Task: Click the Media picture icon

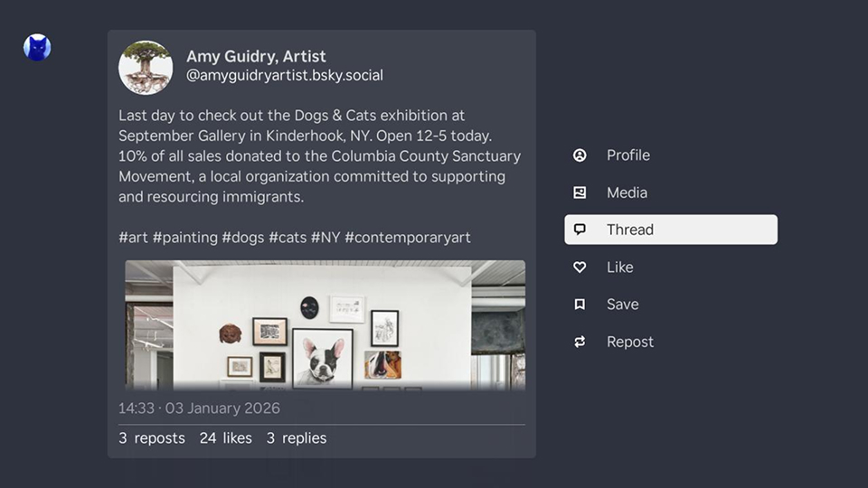Action: coord(580,192)
